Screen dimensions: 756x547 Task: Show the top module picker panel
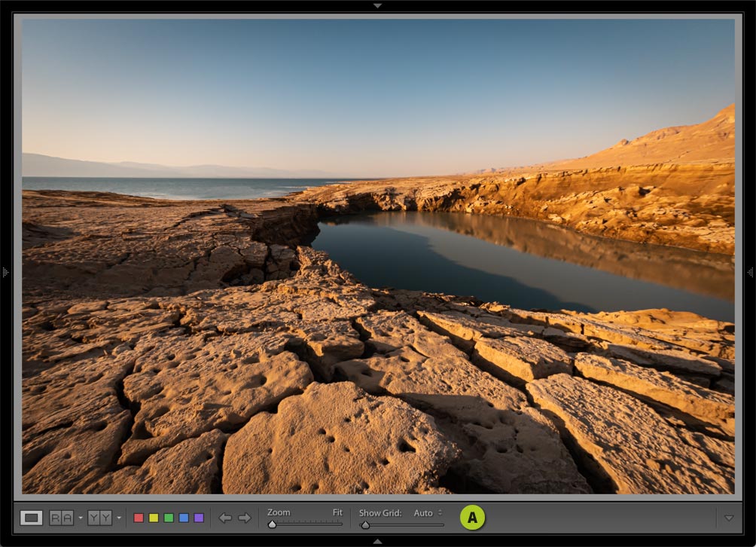point(377,5)
